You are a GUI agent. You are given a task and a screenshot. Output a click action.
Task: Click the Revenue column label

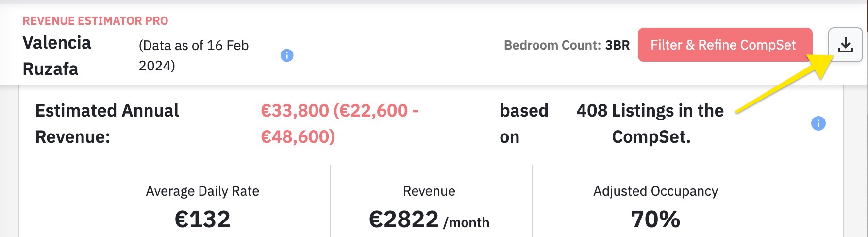click(429, 191)
